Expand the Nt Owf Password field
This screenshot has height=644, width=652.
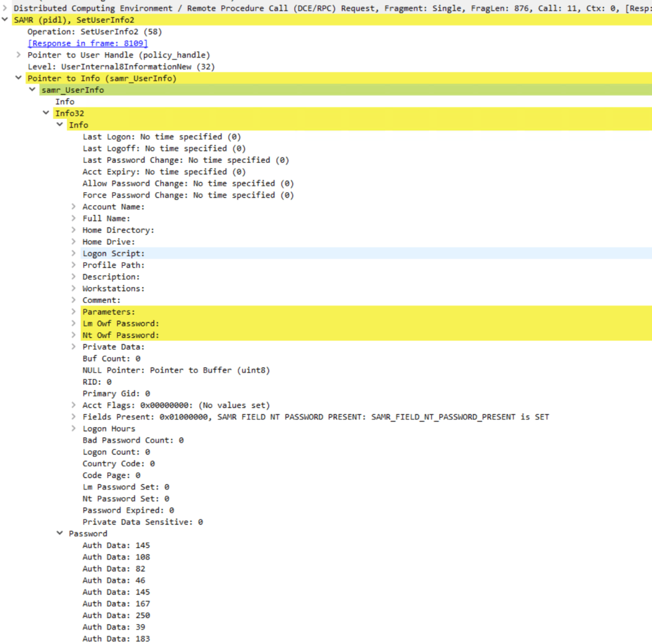74,335
